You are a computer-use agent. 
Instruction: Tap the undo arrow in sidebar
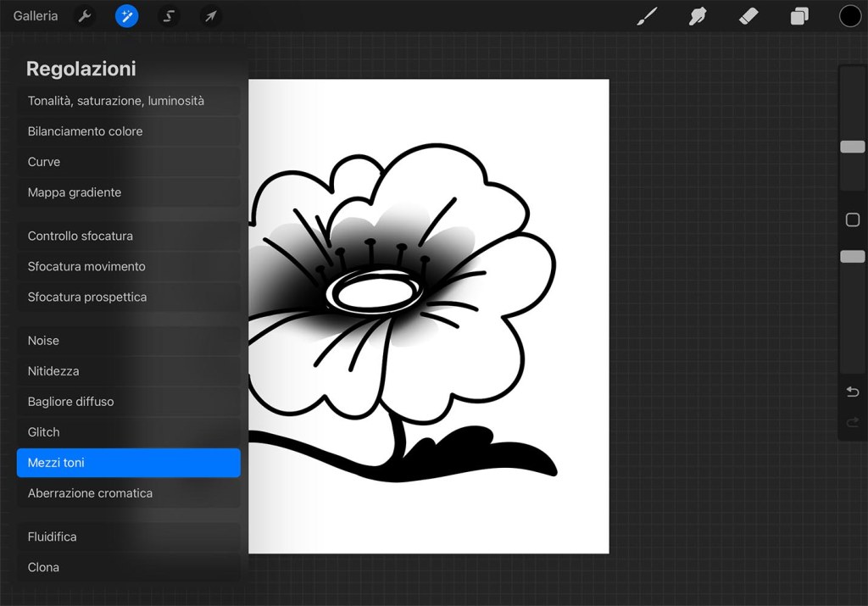853,392
